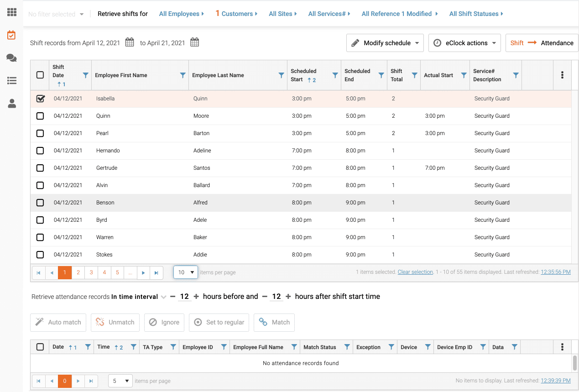The width and height of the screenshot is (579, 392).
Task: Filter the Employee Last Name column
Action: pyautogui.click(x=281, y=75)
